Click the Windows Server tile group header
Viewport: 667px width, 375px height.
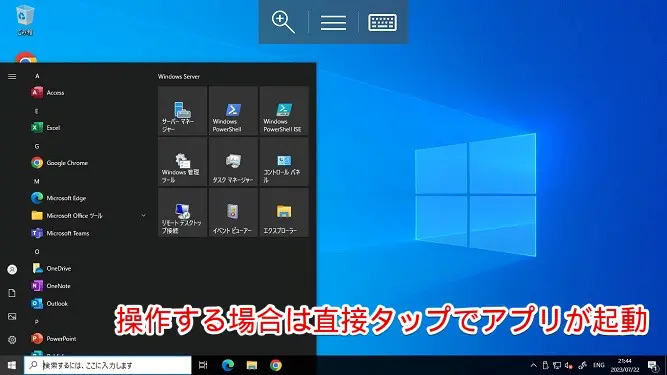pyautogui.click(x=179, y=77)
